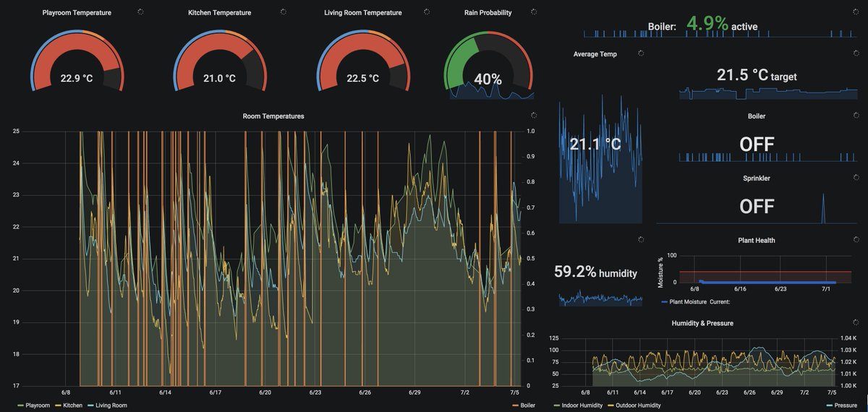Click the Sprinkler panel loading spinner
The image size is (868, 412).
856,177
